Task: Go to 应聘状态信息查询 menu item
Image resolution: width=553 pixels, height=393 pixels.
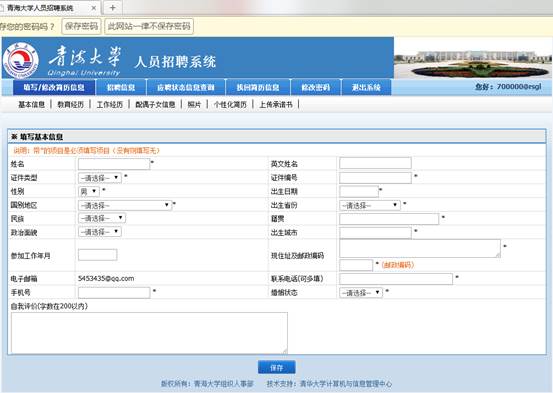Action: coord(186,87)
